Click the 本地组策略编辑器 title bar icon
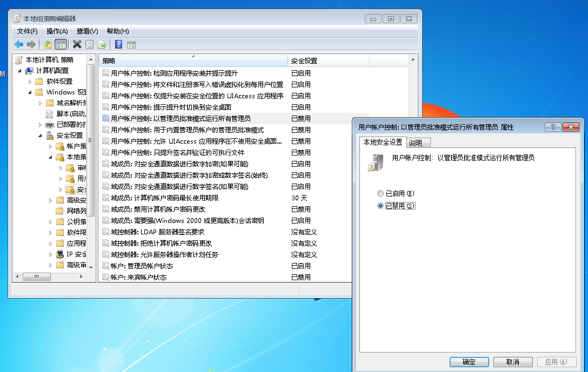The height and width of the screenshot is (372, 588). 17,18
